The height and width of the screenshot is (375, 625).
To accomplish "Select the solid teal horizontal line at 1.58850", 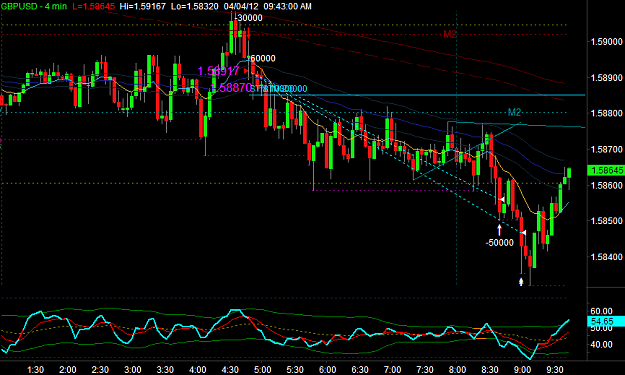I will pyautogui.click(x=417, y=95).
